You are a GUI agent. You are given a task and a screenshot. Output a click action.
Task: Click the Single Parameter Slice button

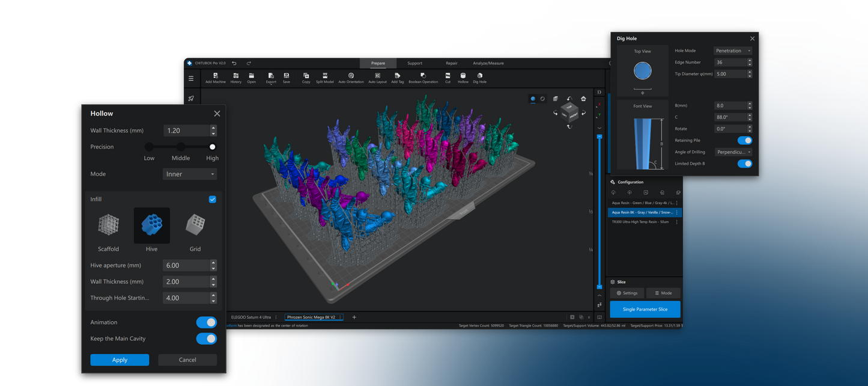pos(645,309)
